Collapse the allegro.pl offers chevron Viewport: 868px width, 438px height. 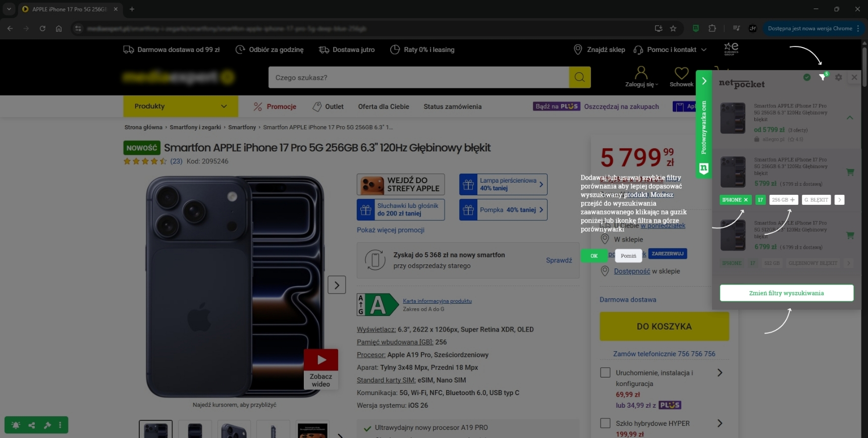[x=850, y=118]
